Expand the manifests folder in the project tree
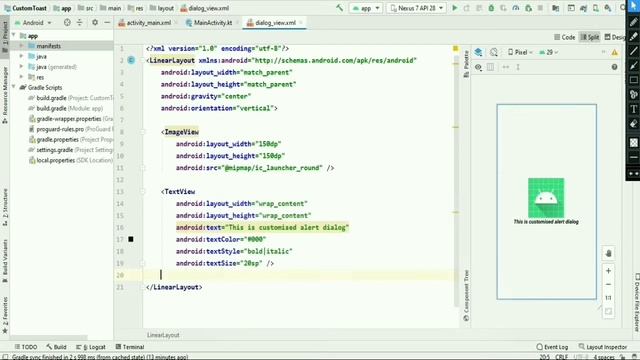The width and height of the screenshot is (640, 360). pyautogui.click(x=21, y=46)
